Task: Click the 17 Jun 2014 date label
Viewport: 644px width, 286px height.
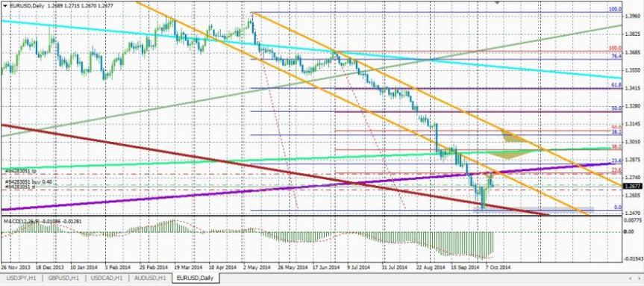Action: click(327, 267)
